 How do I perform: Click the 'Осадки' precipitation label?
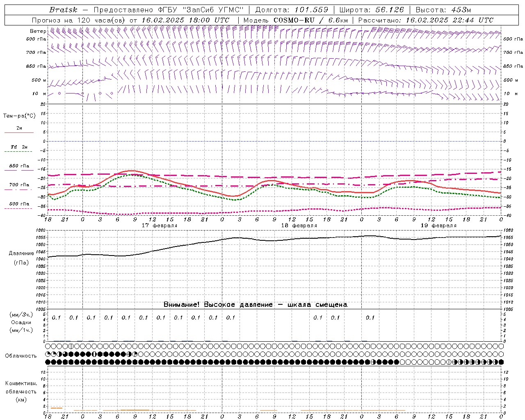click(x=21, y=322)
